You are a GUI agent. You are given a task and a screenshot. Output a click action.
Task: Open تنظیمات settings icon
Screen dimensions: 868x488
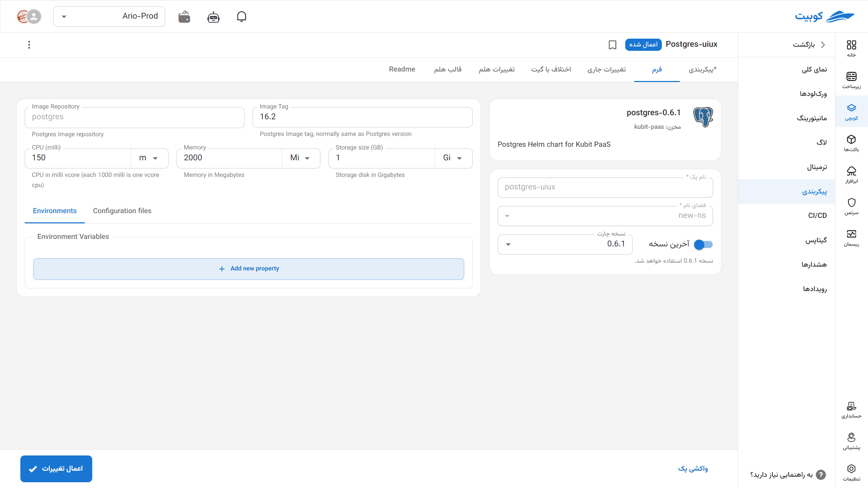click(x=851, y=472)
